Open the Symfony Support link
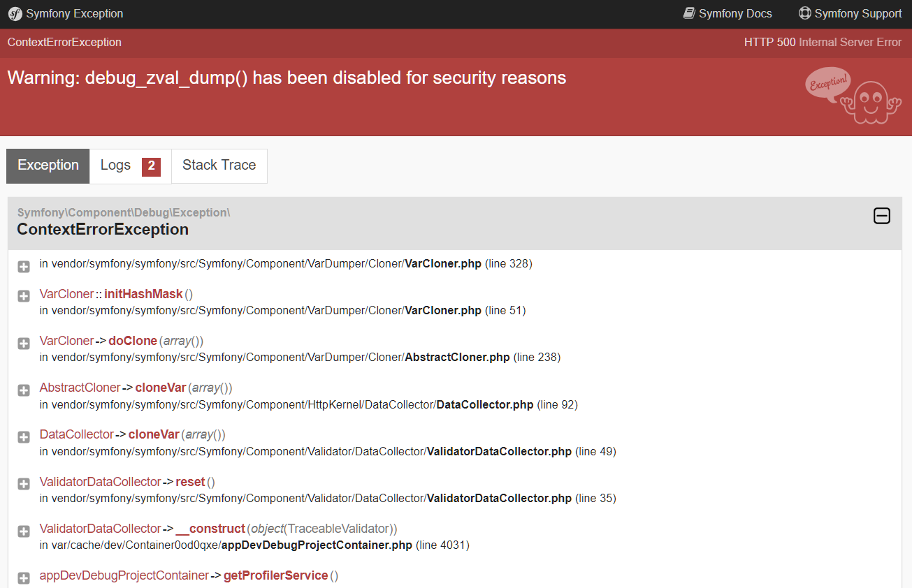The width and height of the screenshot is (912, 588). click(857, 14)
